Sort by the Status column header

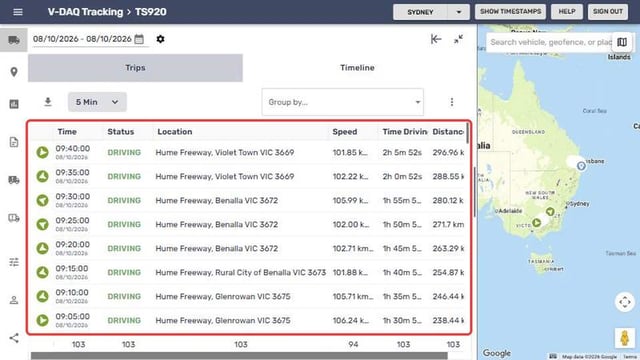point(121,132)
